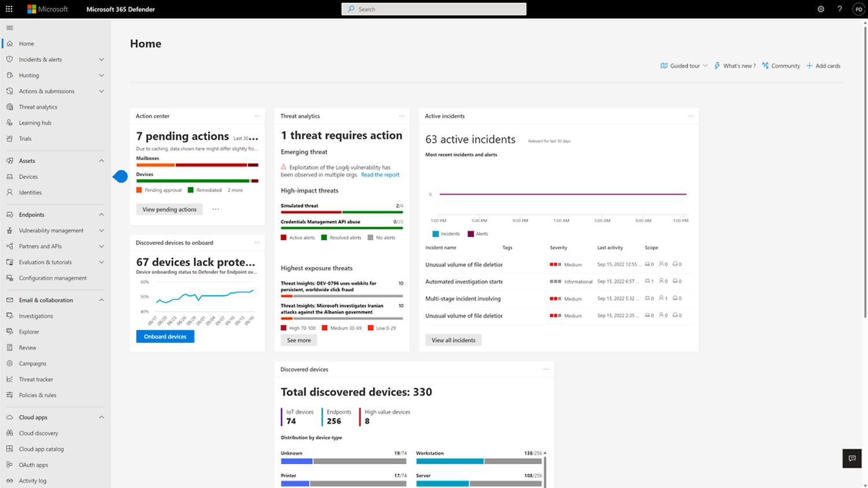Click the OAuth apps icon

pyautogui.click(x=9, y=465)
